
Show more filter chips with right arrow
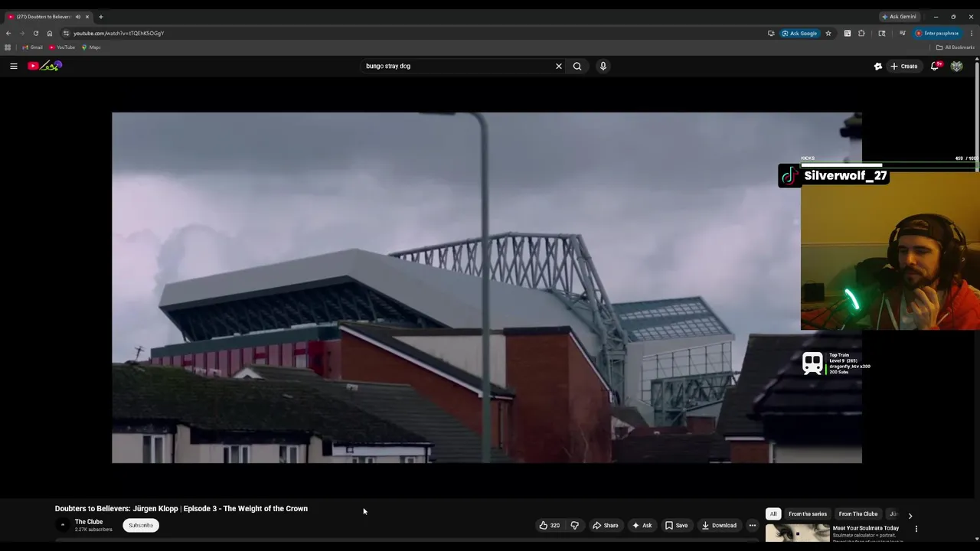(x=910, y=516)
